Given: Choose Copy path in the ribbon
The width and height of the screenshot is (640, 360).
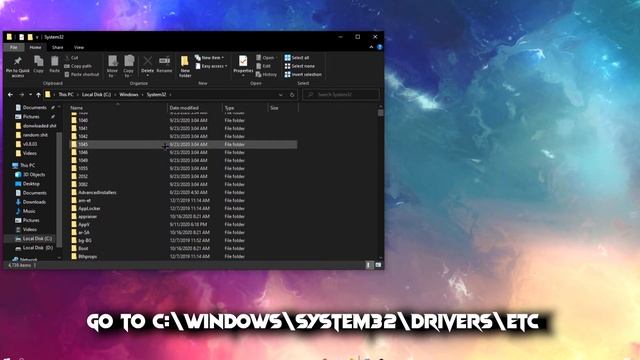Looking at the screenshot, I should (x=78, y=66).
